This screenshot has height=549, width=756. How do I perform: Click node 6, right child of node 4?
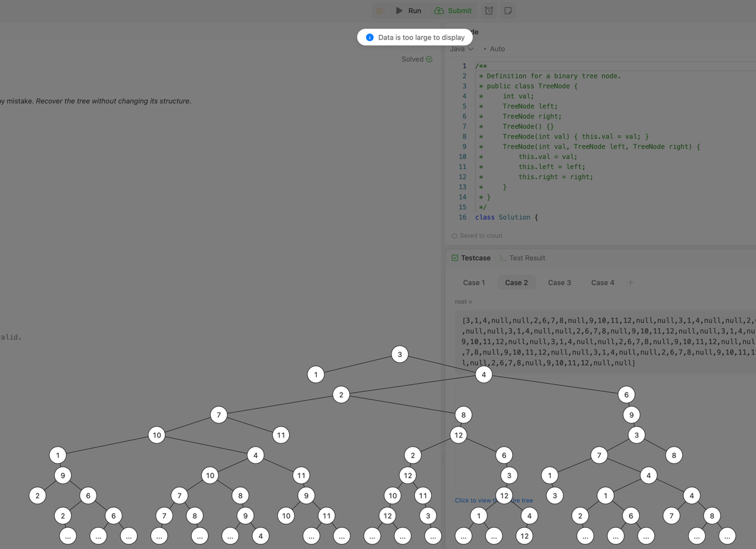click(x=627, y=394)
